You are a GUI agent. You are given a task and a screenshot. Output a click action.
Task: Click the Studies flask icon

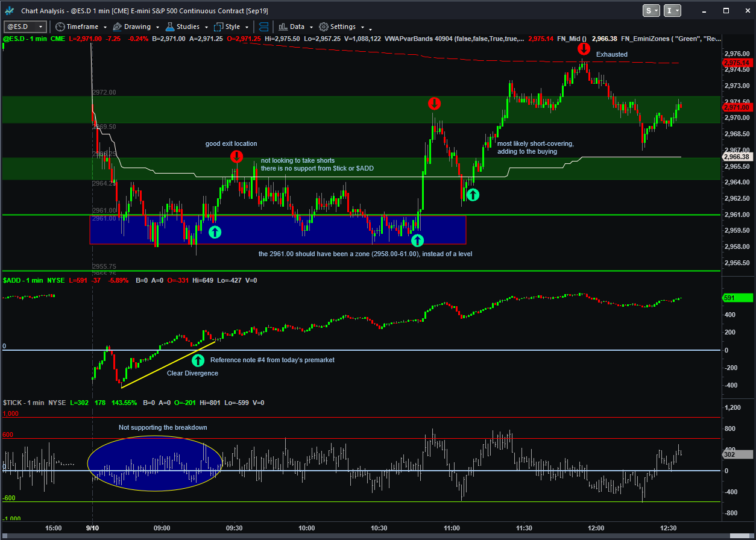click(x=170, y=27)
